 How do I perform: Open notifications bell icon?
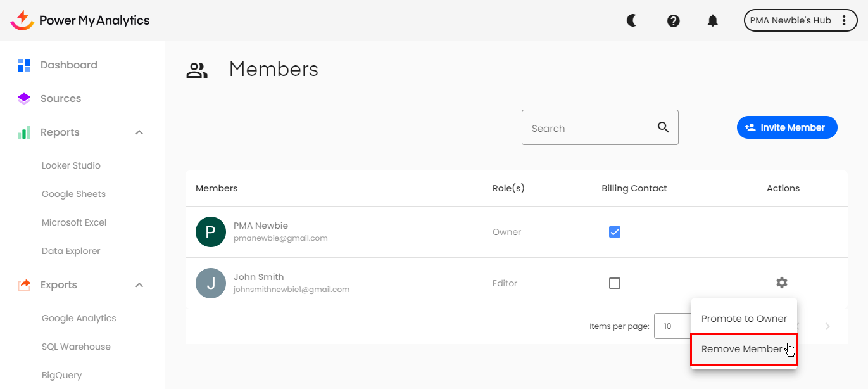(712, 21)
